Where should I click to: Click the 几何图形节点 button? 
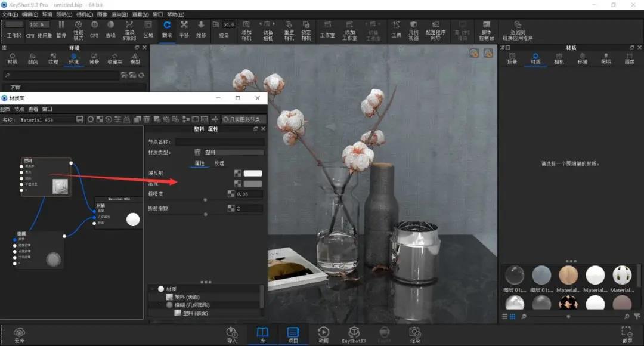click(x=242, y=119)
